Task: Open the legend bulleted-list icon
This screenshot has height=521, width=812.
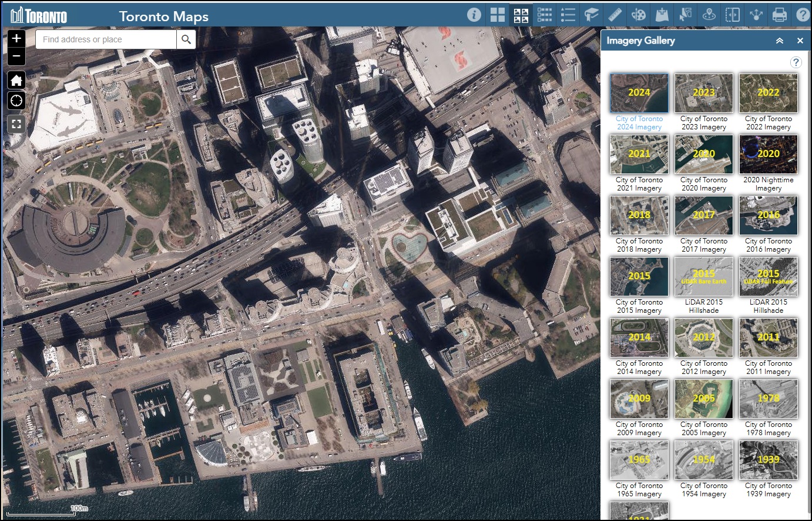Action: point(568,15)
